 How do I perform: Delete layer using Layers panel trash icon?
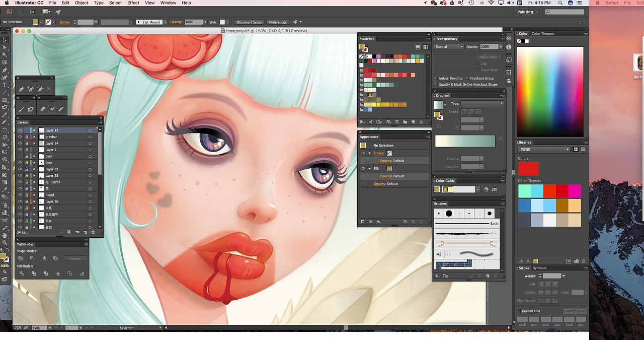click(x=93, y=232)
